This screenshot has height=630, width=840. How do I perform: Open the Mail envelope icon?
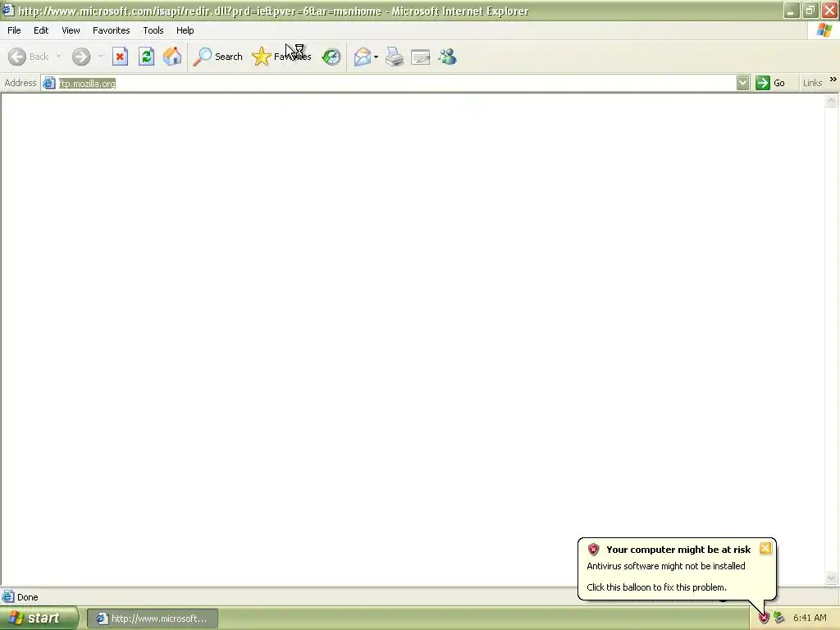tap(362, 57)
